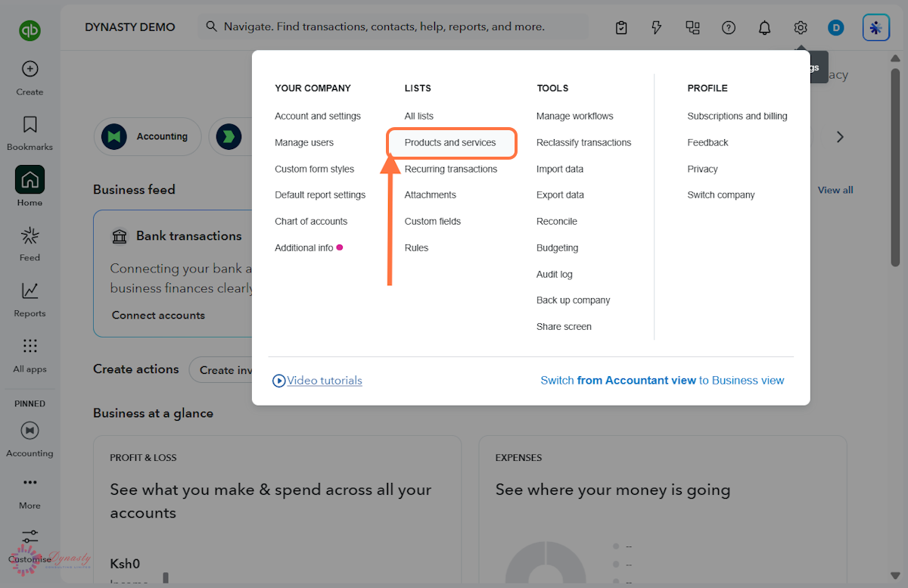Screen dimensions: 908x588
Task: Click the bank building icon by Bank transactions
Action: point(120,236)
